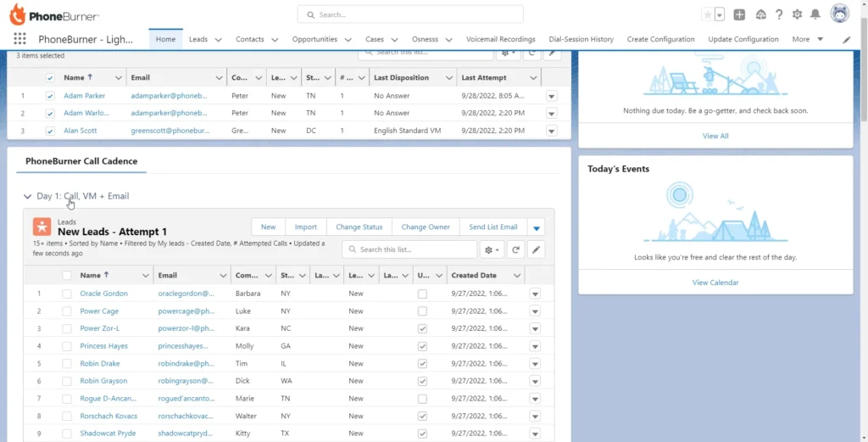
Task: Click the edit navigation pencil icon
Action: [847, 40]
